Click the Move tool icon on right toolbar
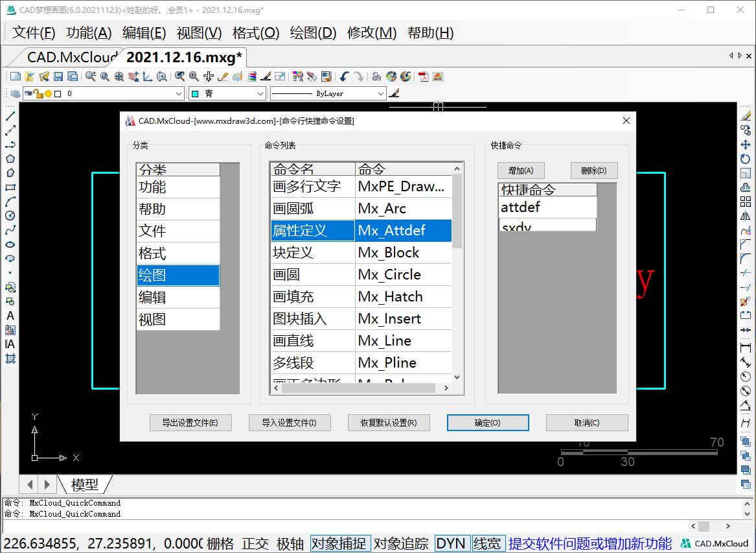756x553 pixels. tap(746, 143)
